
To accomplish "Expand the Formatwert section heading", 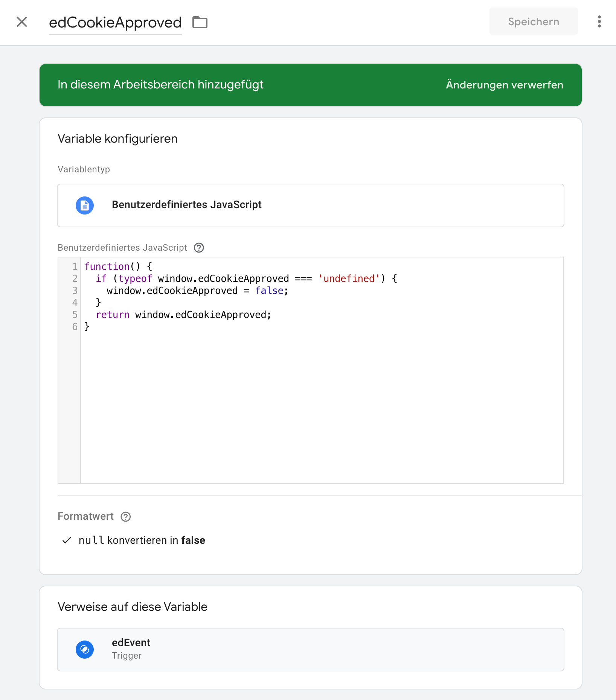I will point(86,516).
